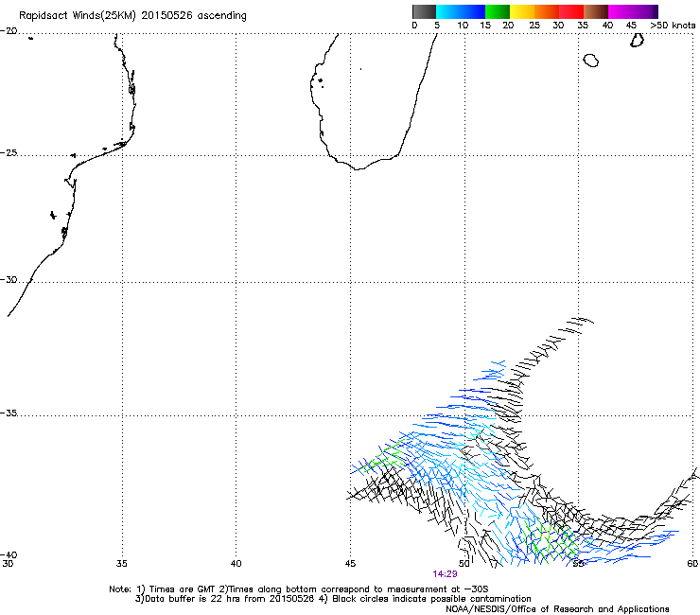Click the Mauritius island outline at top right

tap(637, 40)
